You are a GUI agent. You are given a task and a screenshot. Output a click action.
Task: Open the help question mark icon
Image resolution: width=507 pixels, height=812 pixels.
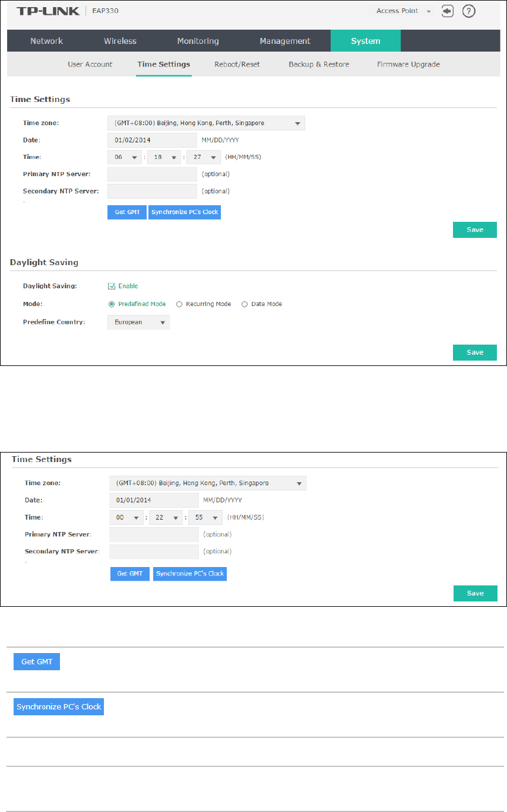(468, 11)
